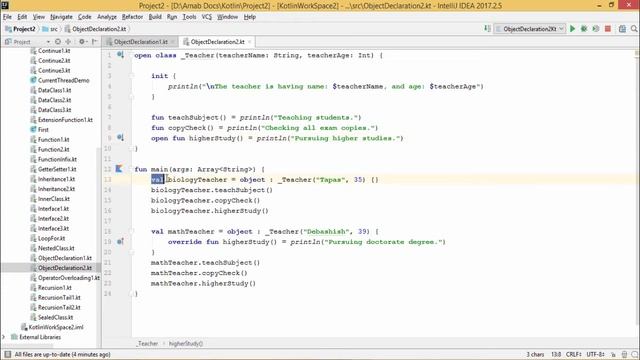Select First class in project tree
The width and height of the screenshot is (640, 360).
click(x=40, y=129)
